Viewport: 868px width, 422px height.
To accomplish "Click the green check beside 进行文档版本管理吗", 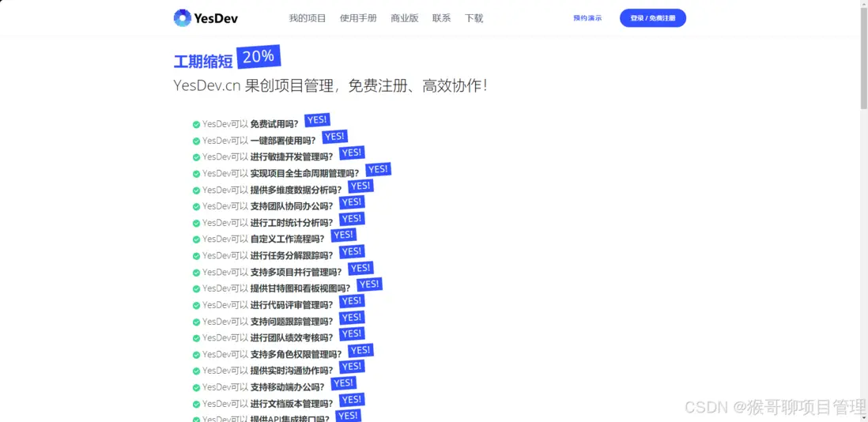I will click(x=196, y=404).
